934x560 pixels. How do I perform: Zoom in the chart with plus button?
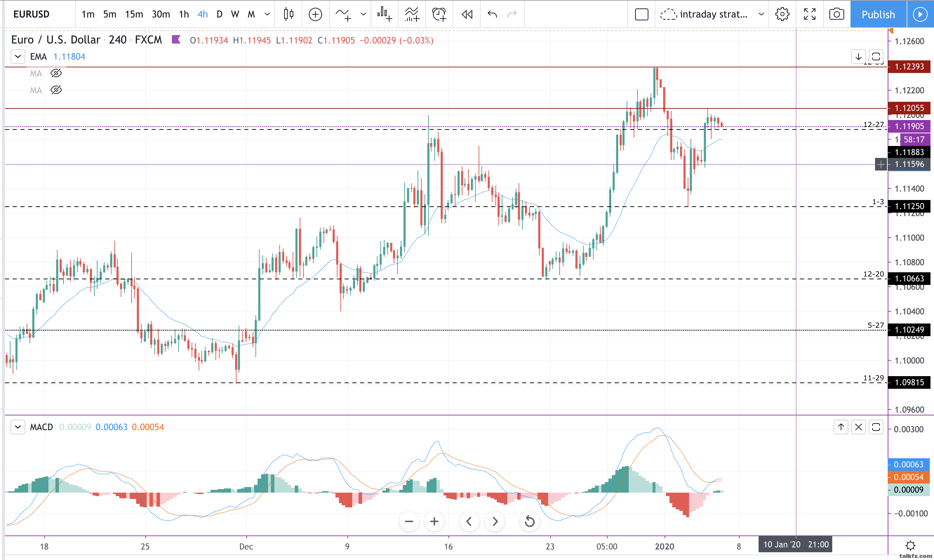pos(434,521)
